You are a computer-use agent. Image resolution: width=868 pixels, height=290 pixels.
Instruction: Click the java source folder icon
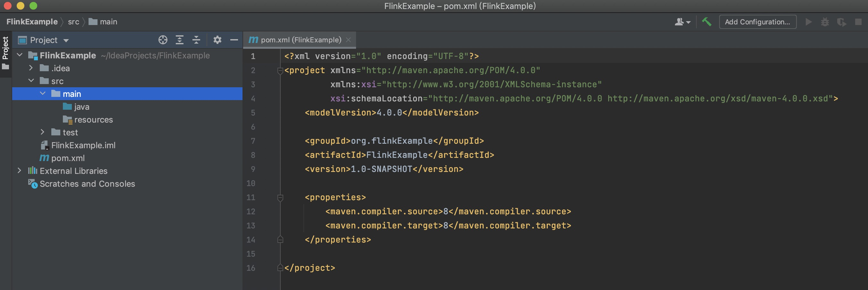point(67,107)
